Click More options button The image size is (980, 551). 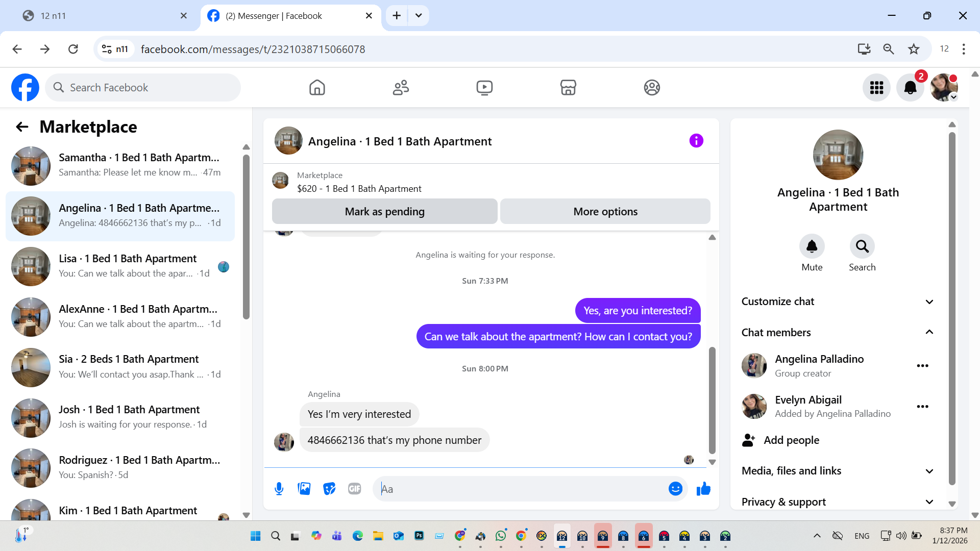(605, 211)
